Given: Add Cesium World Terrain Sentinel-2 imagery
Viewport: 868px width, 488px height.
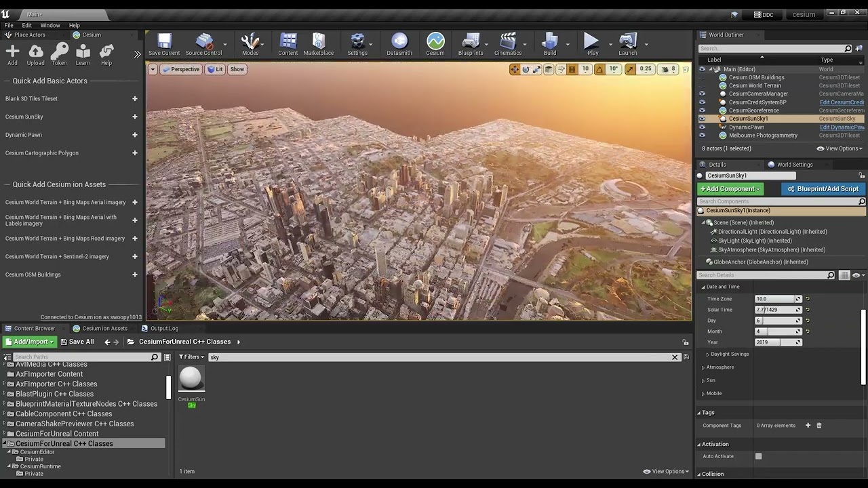Looking at the screenshot, I should coord(134,256).
